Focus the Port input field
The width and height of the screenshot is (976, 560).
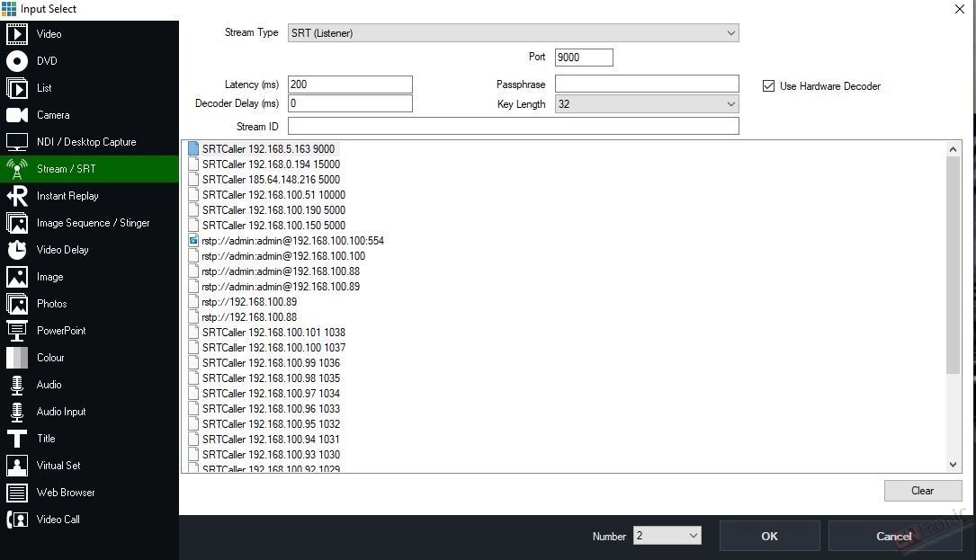584,58
